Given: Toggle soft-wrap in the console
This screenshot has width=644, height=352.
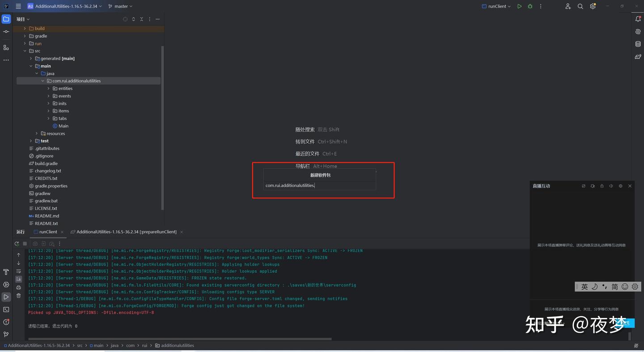Looking at the screenshot, I should click(18, 272).
